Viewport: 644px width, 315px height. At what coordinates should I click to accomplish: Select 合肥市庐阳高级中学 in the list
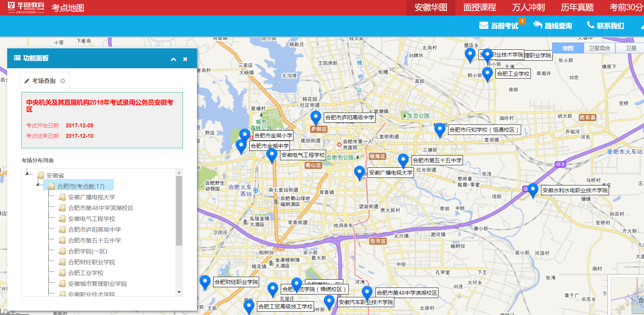point(95,229)
